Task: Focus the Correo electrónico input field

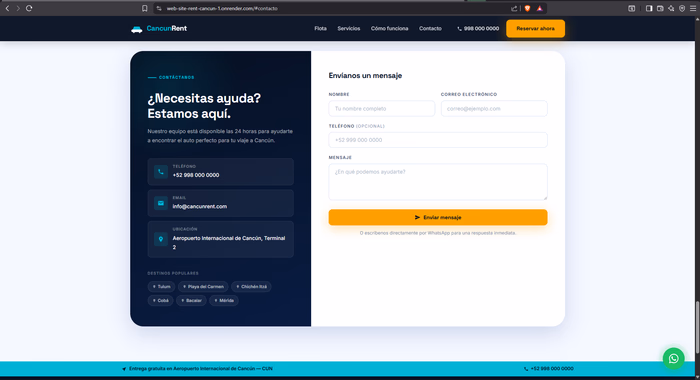Action: 494,109
